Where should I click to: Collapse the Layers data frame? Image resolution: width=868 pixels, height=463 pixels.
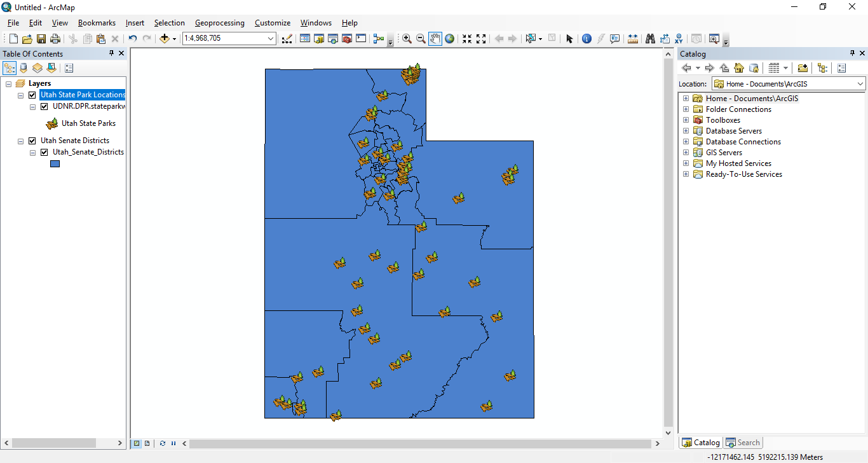pos(9,83)
